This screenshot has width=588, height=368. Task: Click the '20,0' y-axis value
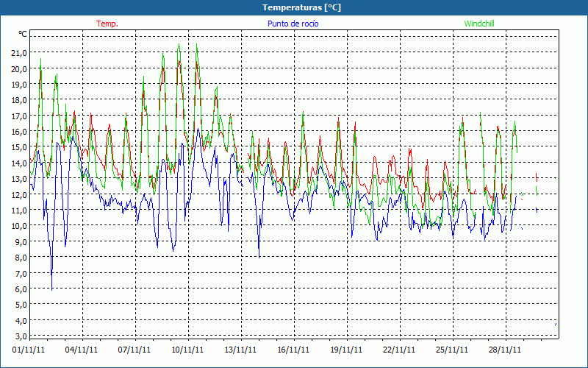click(20, 68)
